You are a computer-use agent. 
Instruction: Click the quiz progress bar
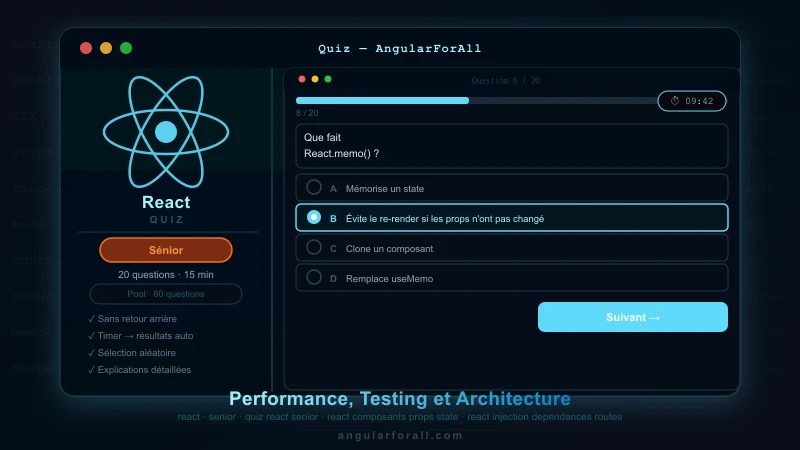477,101
